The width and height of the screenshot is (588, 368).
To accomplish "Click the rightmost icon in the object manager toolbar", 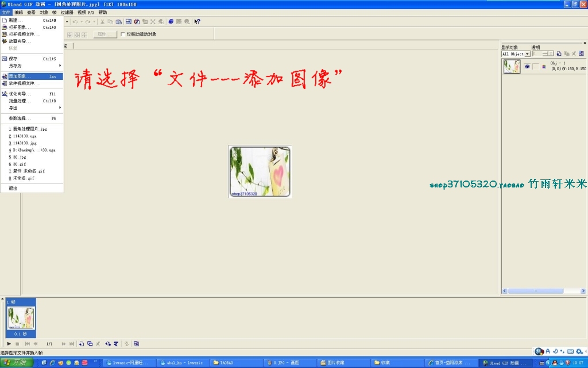I will 581,53.
